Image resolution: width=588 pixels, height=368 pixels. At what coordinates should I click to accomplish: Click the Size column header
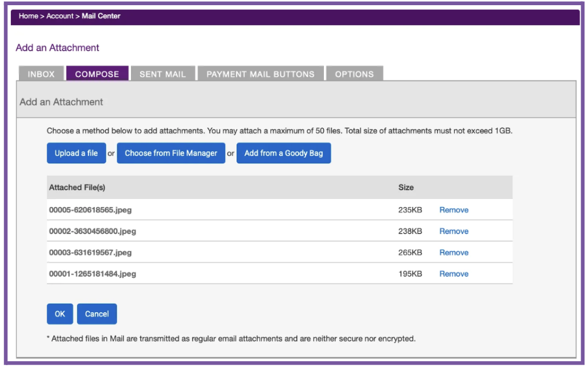[x=406, y=187]
